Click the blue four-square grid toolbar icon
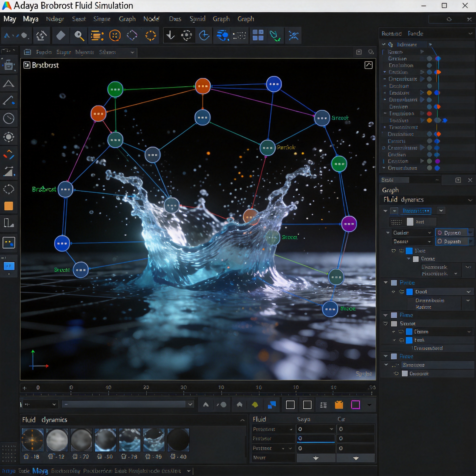Screen dimensions: 476x476 pos(258,35)
